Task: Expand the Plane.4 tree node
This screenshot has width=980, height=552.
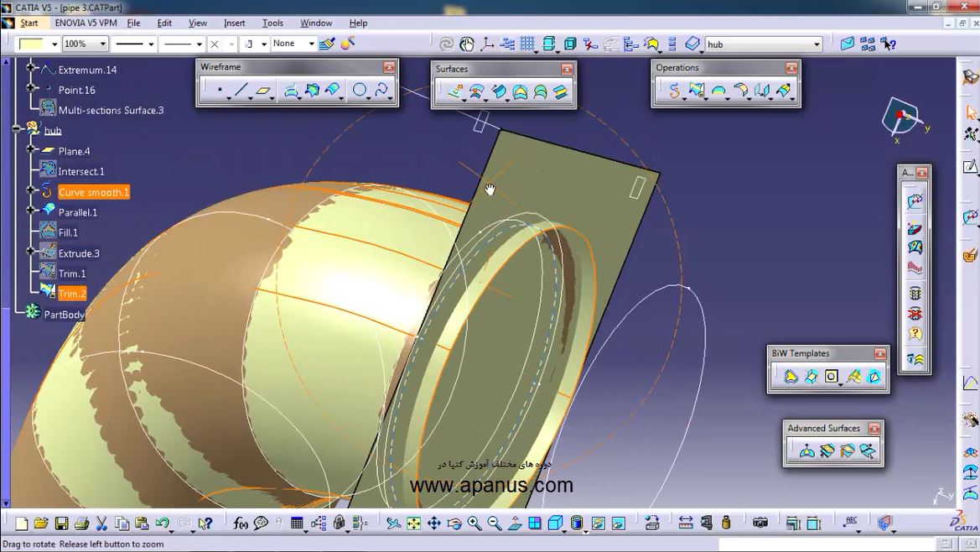Action: (30, 148)
